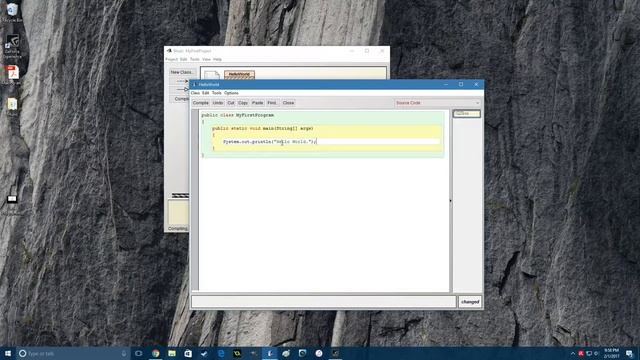Screen dimensions: 640x360
Task: Show hidden system tray icons
Action: pos(573,353)
